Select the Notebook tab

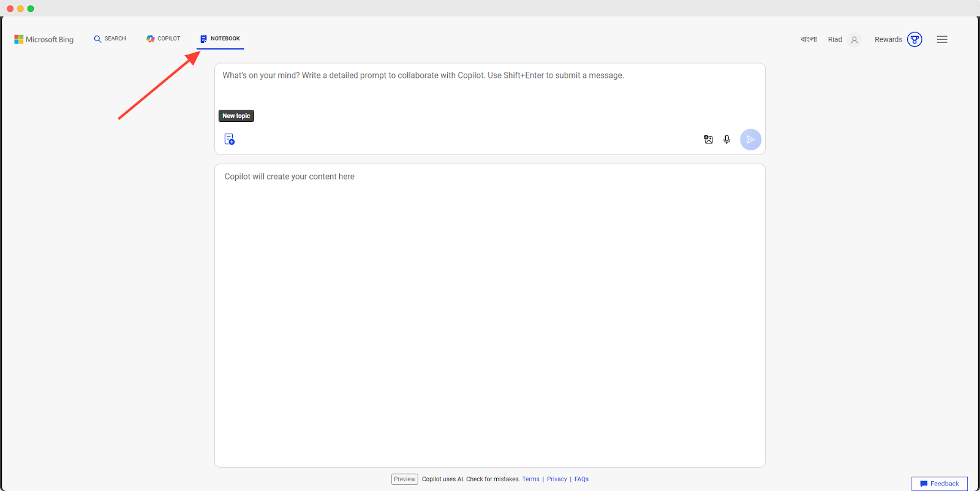[x=220, y=39]
